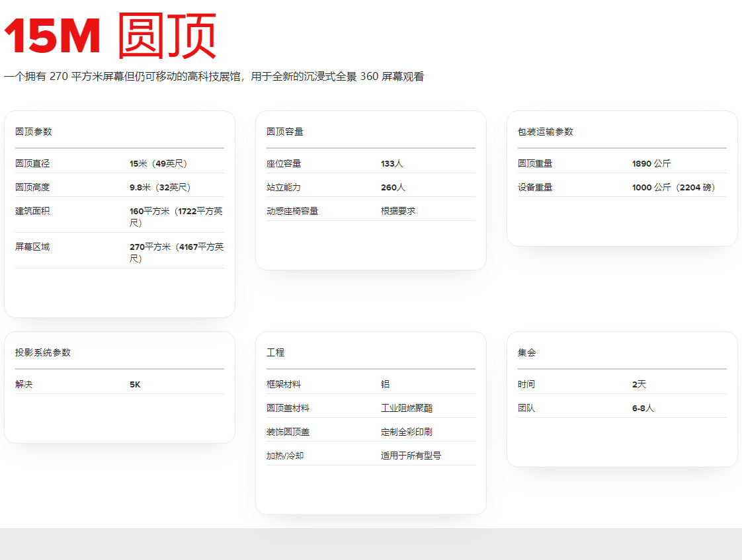Click the 6-8人 team size value

pos(643,408)
